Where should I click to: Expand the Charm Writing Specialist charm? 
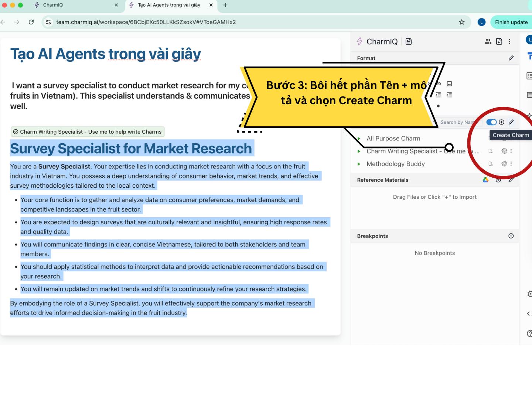[x=359, y=151]
